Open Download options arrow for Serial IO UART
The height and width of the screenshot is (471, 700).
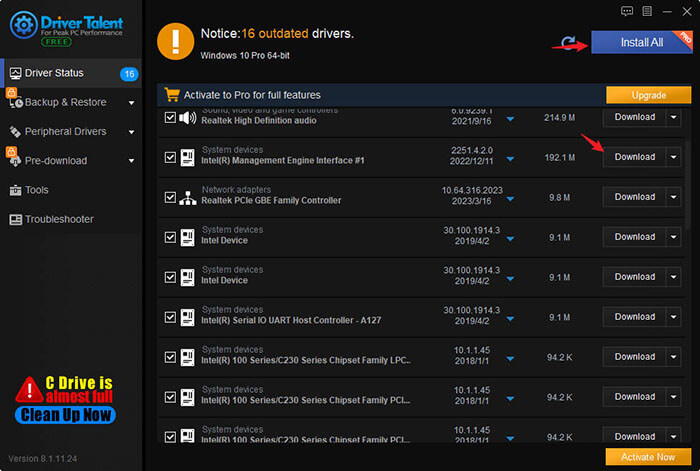click(673, 317)
